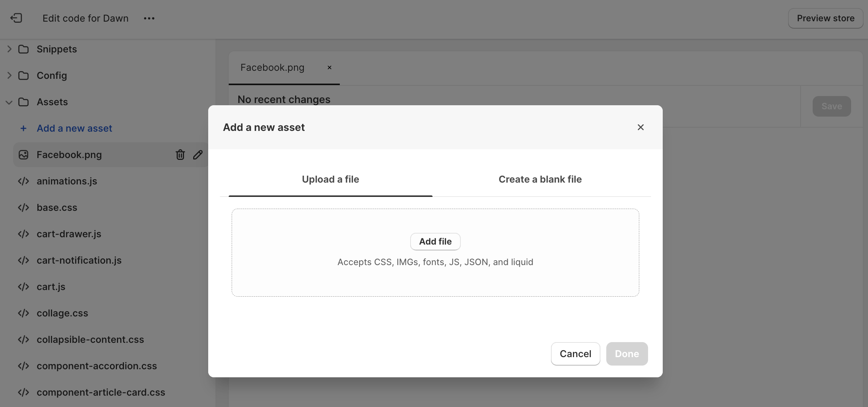The width and height of the screenshot is (868, 407).
Task: Click Cancel in the dialog
Action: click(x=575, y=354)
